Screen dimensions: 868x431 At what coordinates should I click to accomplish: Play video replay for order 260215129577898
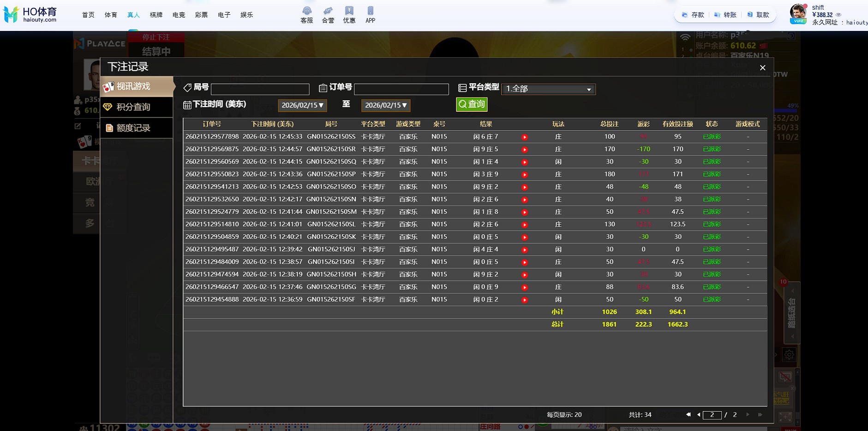[x=524, y=137]
